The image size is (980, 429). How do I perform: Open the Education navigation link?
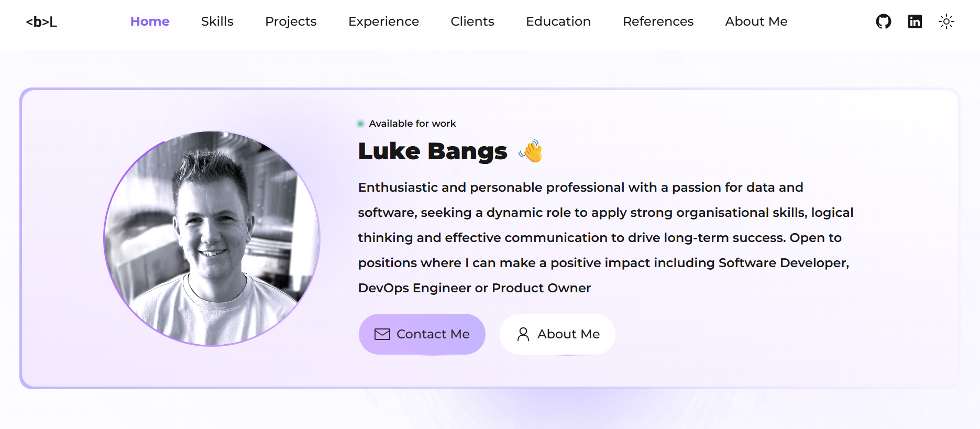point(558,21)
